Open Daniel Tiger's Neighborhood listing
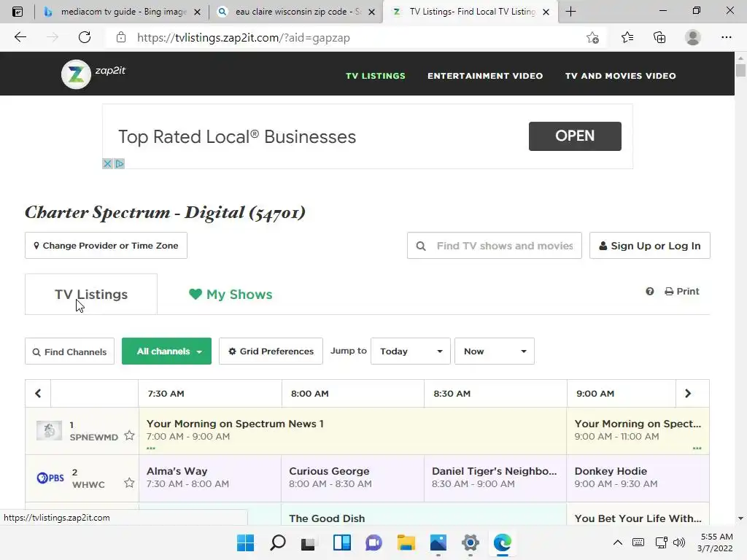 [495, 478]
